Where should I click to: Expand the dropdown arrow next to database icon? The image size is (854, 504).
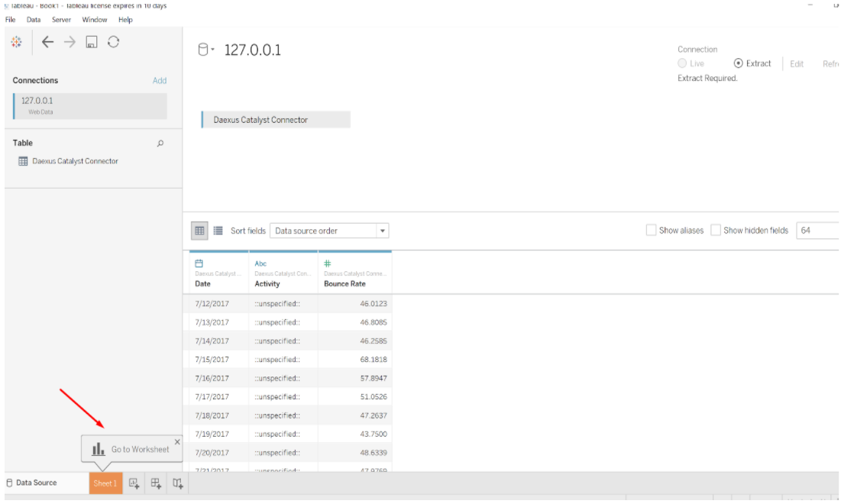tap(212, 50)
